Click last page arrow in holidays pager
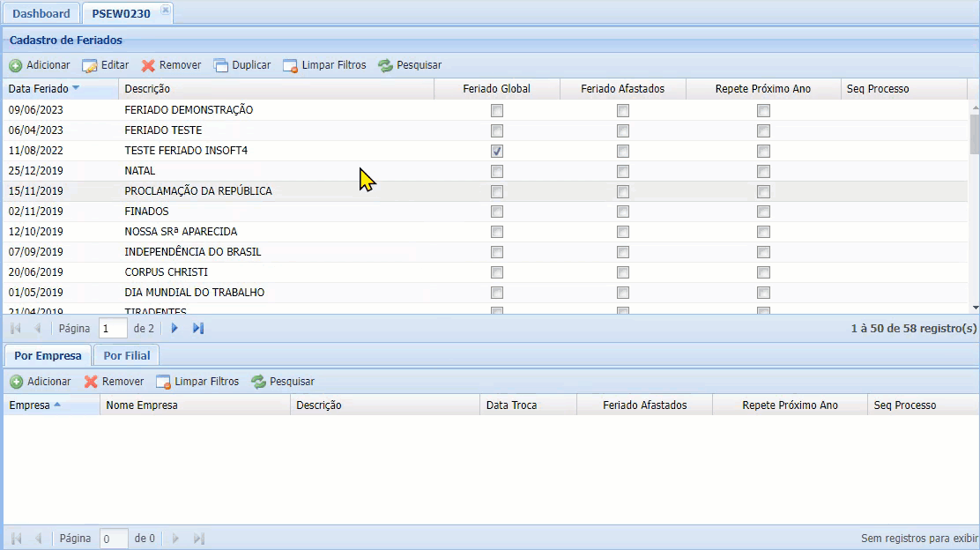This screenshot has width=980, height=550. point(197,328)
